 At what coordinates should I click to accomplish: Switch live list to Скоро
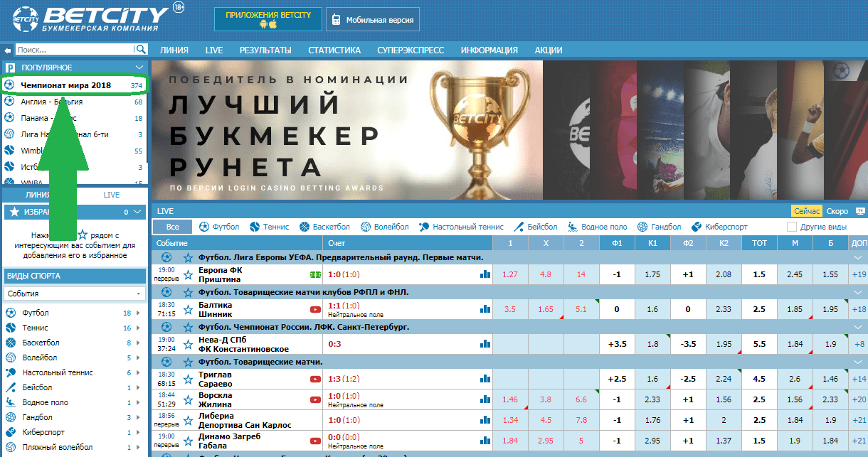pyautogui.click(x=837, y=211)
